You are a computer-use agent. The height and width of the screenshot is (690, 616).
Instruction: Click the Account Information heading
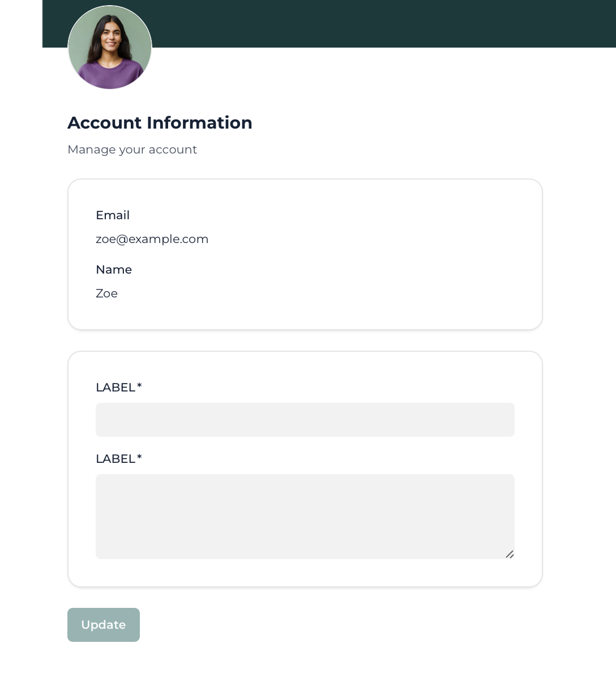pos(160,123)
